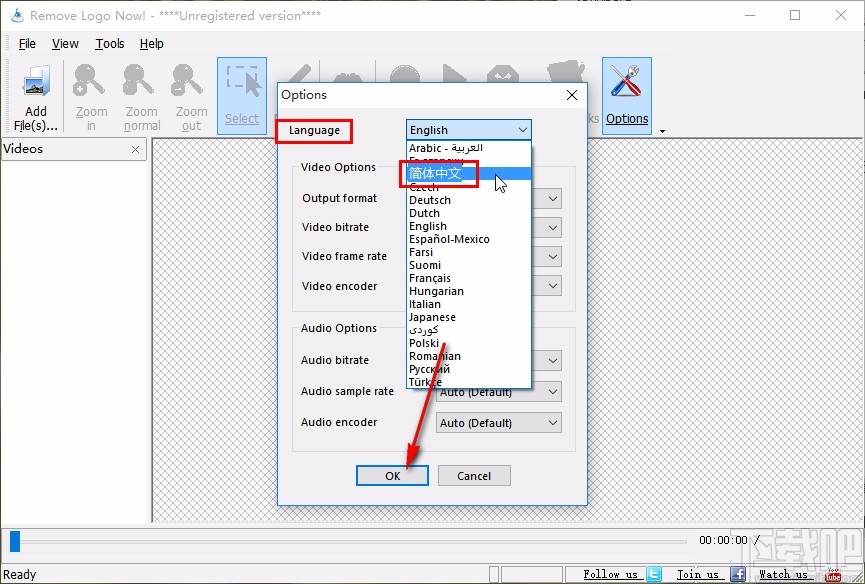Close the Options dialog

tap(572, 95)
